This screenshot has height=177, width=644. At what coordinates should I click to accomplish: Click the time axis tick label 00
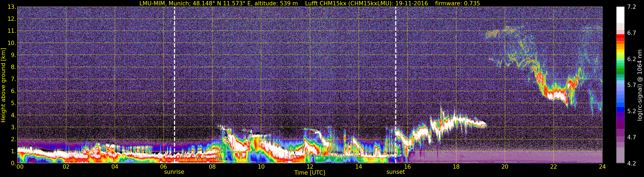pos(20,167)
